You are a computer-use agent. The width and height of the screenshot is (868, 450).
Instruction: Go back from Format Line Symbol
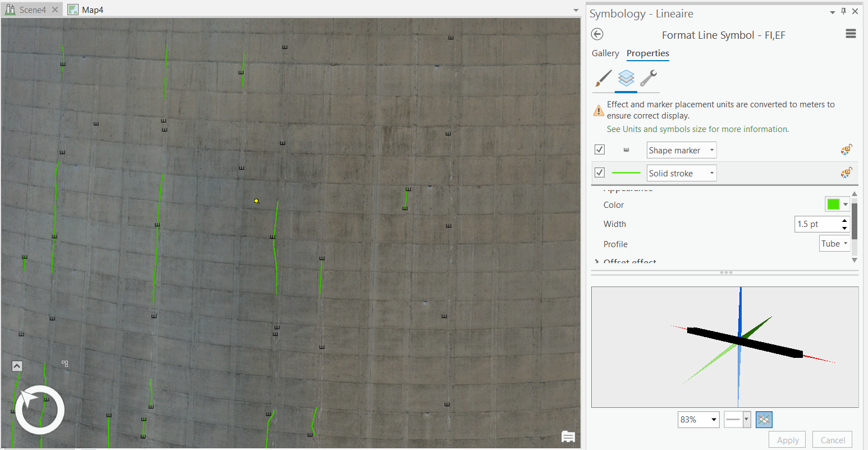[597, 34]
